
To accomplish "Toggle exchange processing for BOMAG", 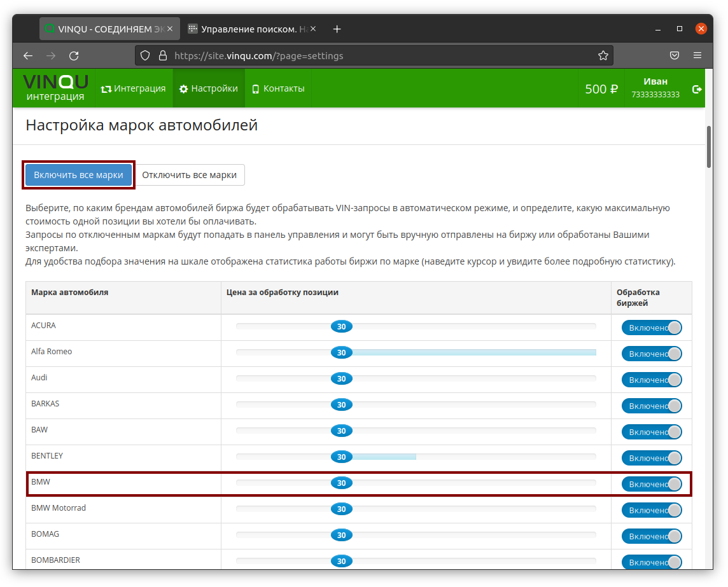I will coord(652,536).
